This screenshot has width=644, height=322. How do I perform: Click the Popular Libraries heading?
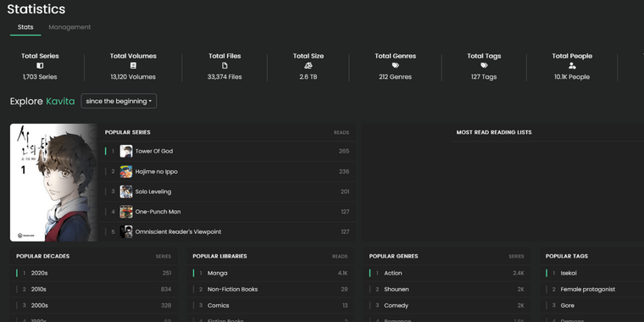[219, 256]
